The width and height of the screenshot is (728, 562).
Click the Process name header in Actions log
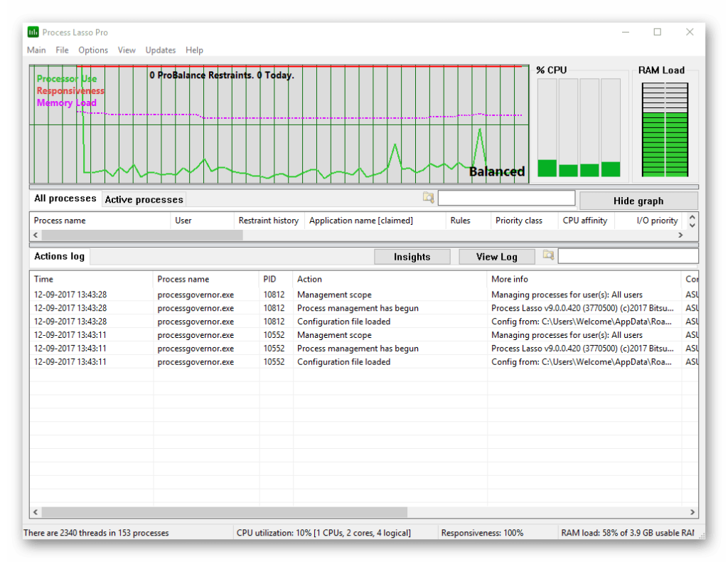click(x=205, y=279)
